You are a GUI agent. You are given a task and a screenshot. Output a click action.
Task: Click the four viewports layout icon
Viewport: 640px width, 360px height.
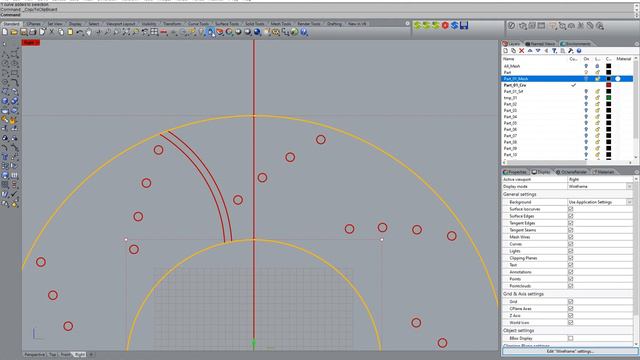tap(154, 32)
